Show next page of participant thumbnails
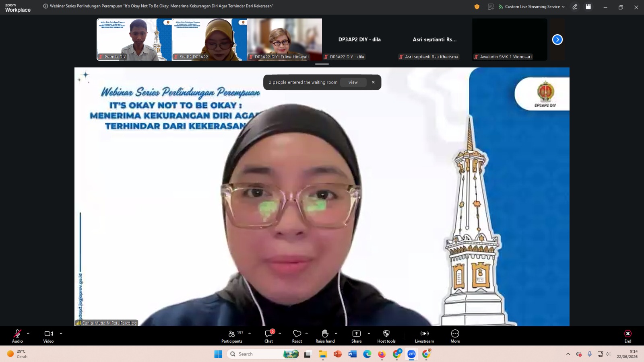 click(557, 39)
